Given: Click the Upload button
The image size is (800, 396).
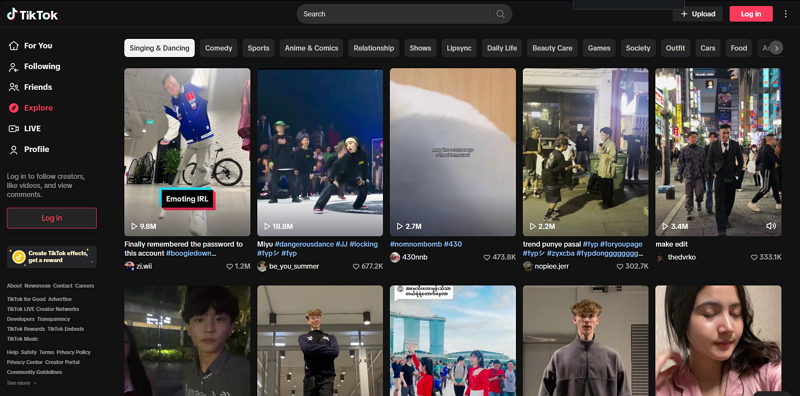Looking at the screenshot, I should 697,14.
